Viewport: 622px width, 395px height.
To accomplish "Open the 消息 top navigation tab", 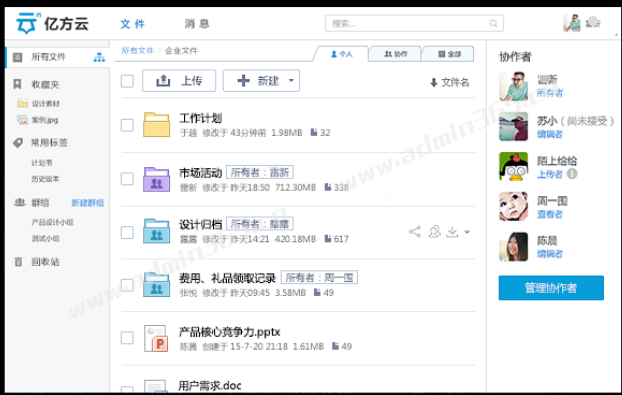I will [197, 24].
